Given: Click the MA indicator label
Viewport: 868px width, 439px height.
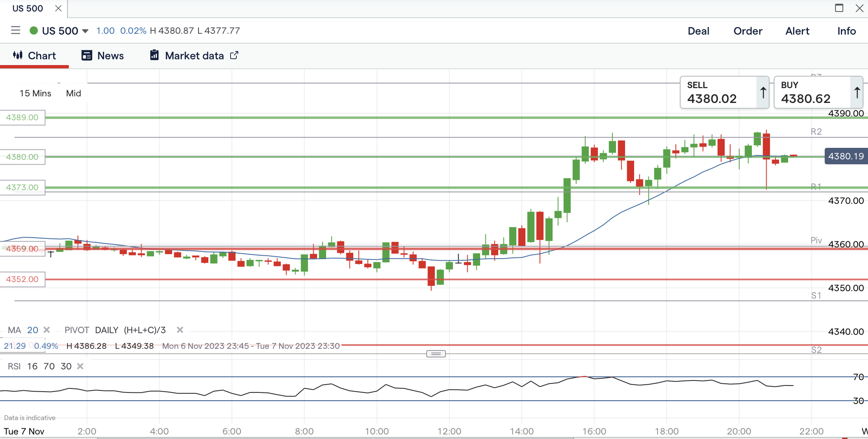Looking at the screenshot, I should tap(14, 330).
